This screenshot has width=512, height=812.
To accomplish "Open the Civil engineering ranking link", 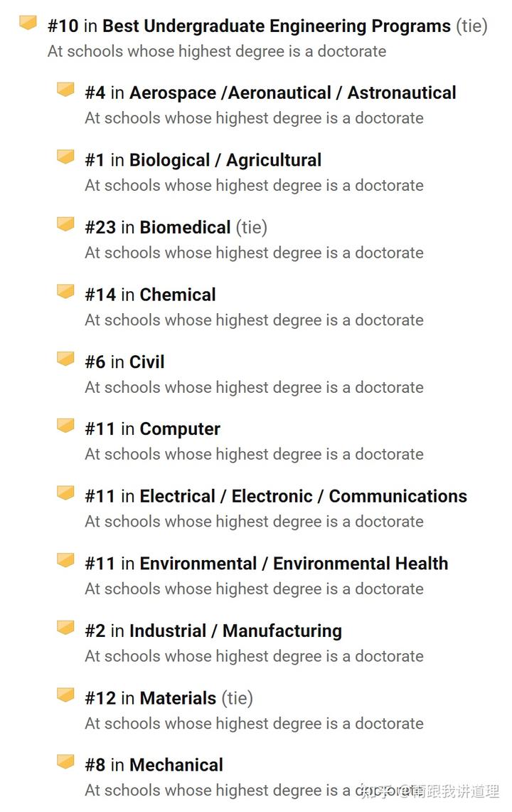I will pyautogui.click(x=146, y=362).
